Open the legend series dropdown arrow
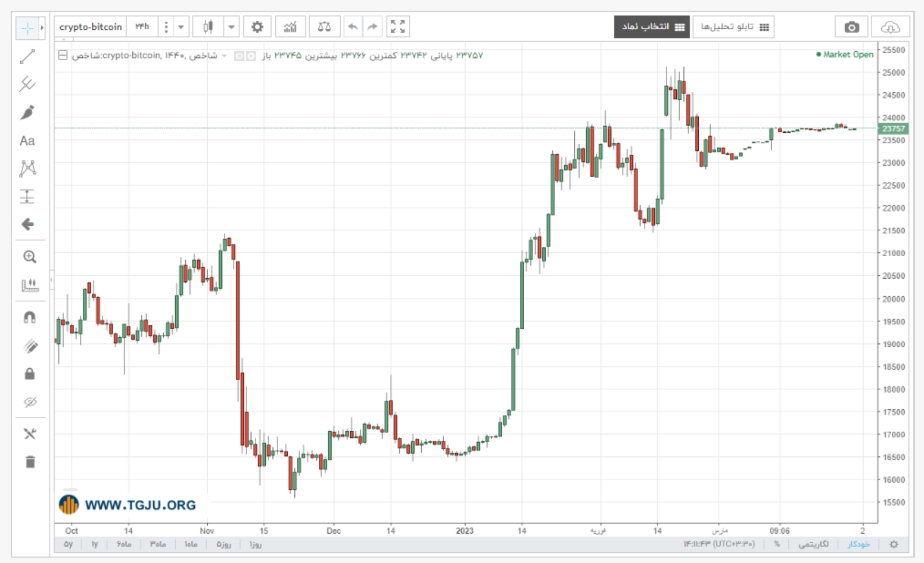 tap(224, 56)
